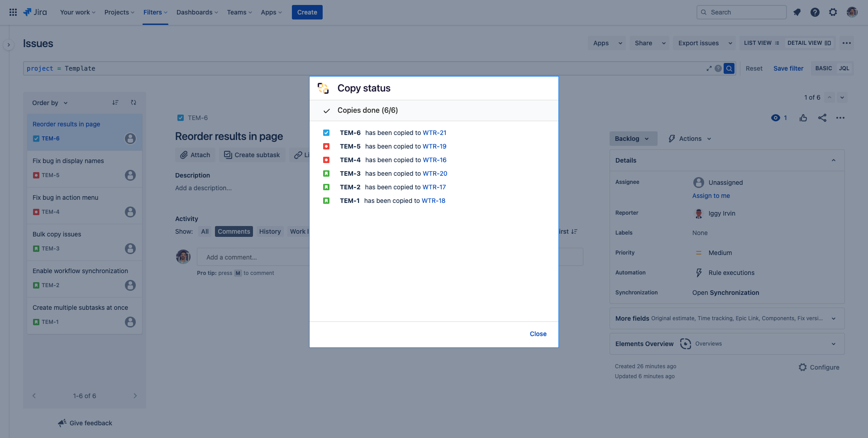868x438 pixels.
Task: Click the thumbs-up vote icon
Action: [803, 118]
